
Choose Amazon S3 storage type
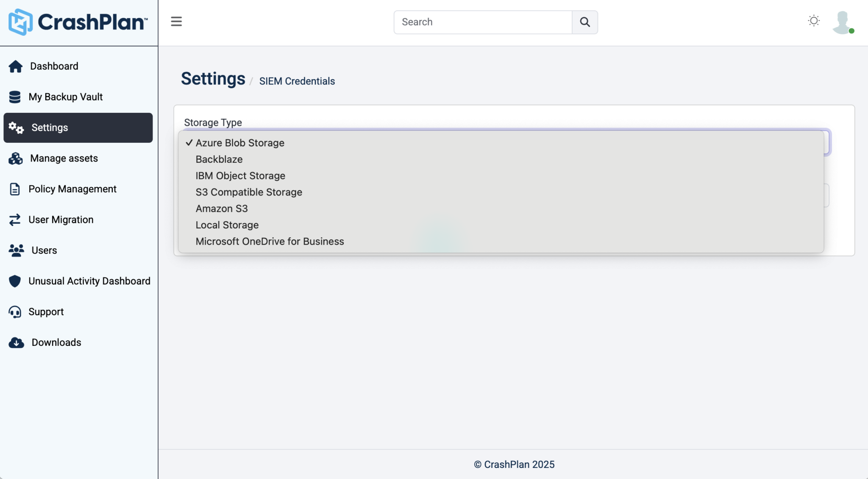click(501, 209)
